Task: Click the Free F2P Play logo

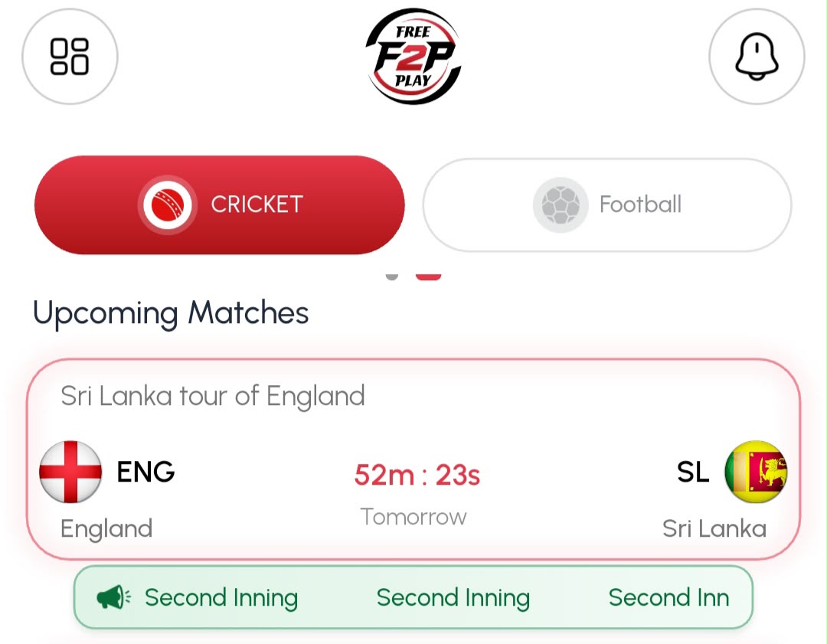Action: click(413, 56)
